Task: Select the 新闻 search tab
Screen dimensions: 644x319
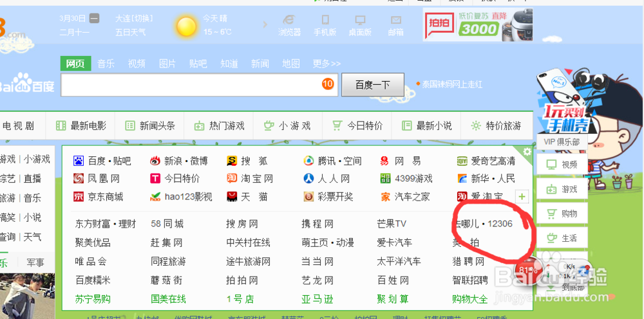Action: click(x=260, y=64)
